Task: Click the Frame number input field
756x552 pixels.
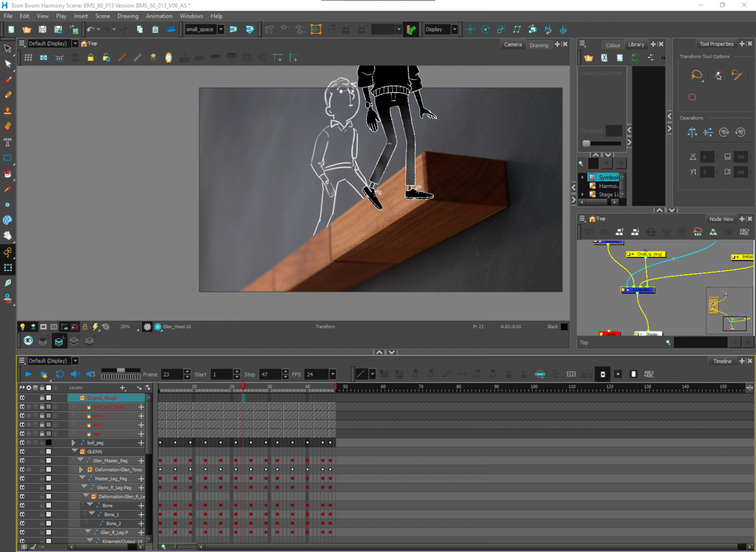Action: click(x=172, y=374)
